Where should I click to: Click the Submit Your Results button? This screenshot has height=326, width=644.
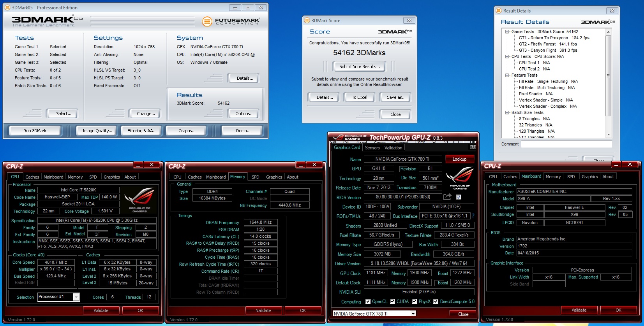point(359,67)
